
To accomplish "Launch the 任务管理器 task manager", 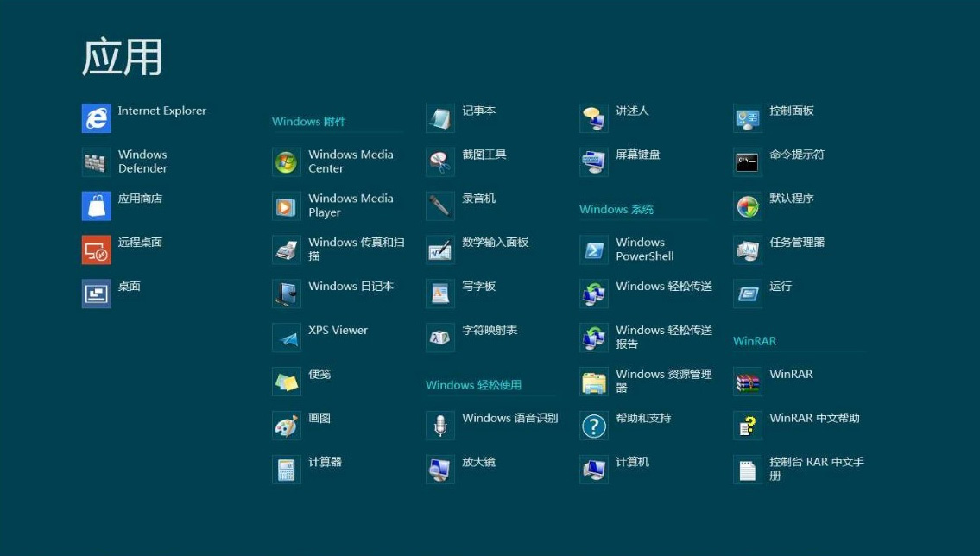I will click(748, 250).
